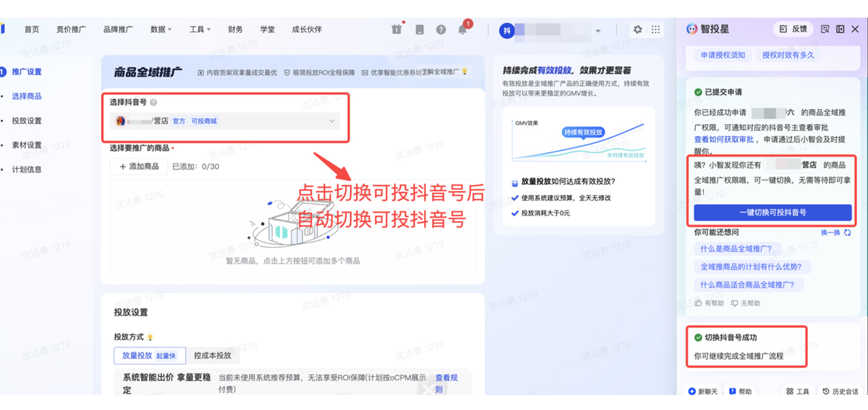
Task: Click the help icon next to 选择抖音号
Action: tap(153, 103)
